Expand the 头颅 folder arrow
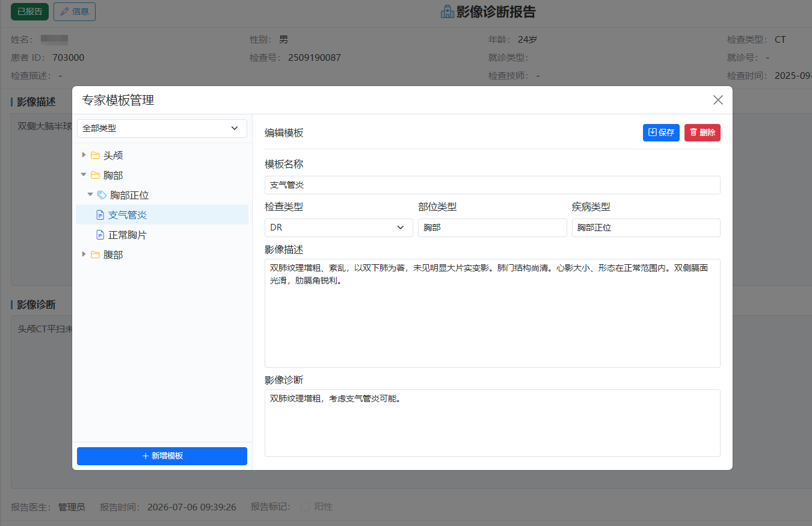Image resolution: width=812 pixels, height=526 pixels. tap(84, 155)
